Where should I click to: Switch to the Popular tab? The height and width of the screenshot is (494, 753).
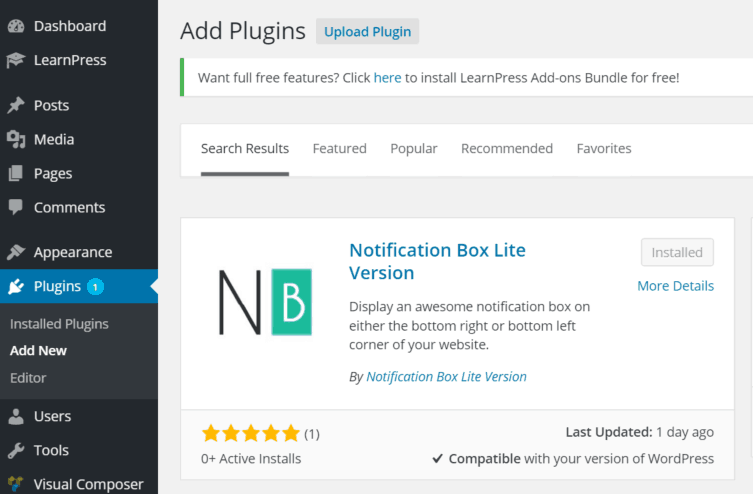click(413, 148)
